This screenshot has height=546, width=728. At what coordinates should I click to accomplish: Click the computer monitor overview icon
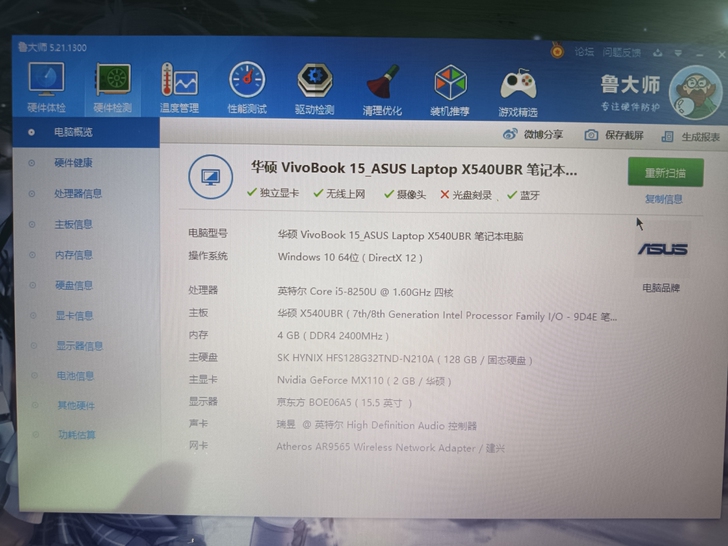[x=210, y=177]
